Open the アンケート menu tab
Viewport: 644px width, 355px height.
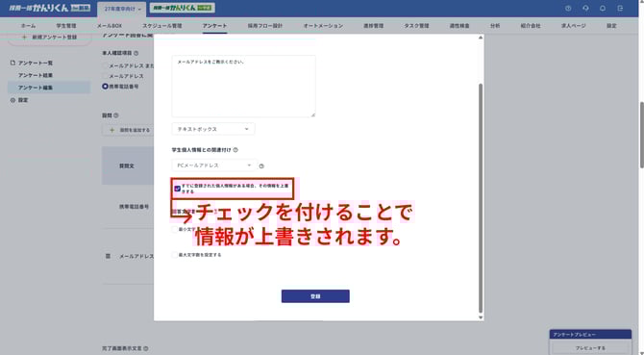click(214, 25)
